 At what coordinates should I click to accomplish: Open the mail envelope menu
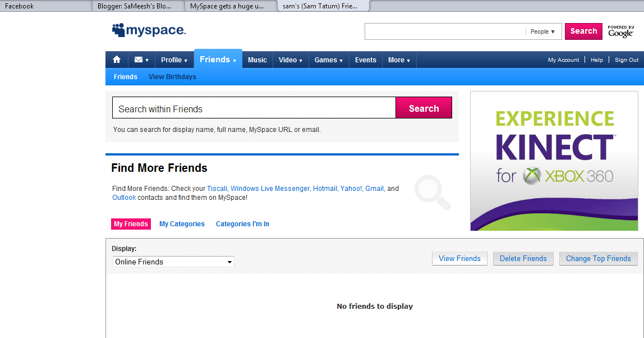tap(141, 60)
